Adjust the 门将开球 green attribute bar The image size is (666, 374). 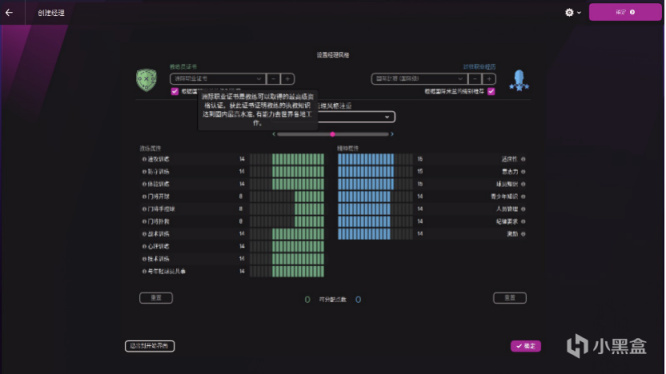pos(287,197)
